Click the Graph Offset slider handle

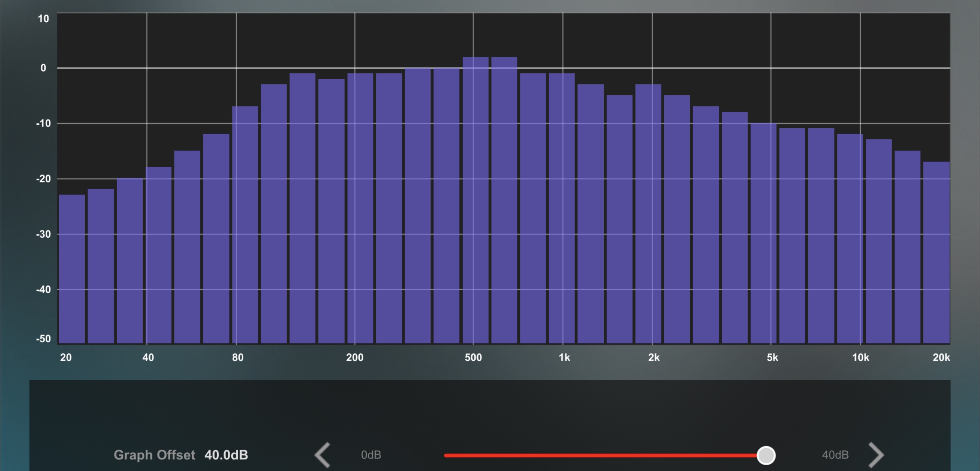(x=766, y=455)
